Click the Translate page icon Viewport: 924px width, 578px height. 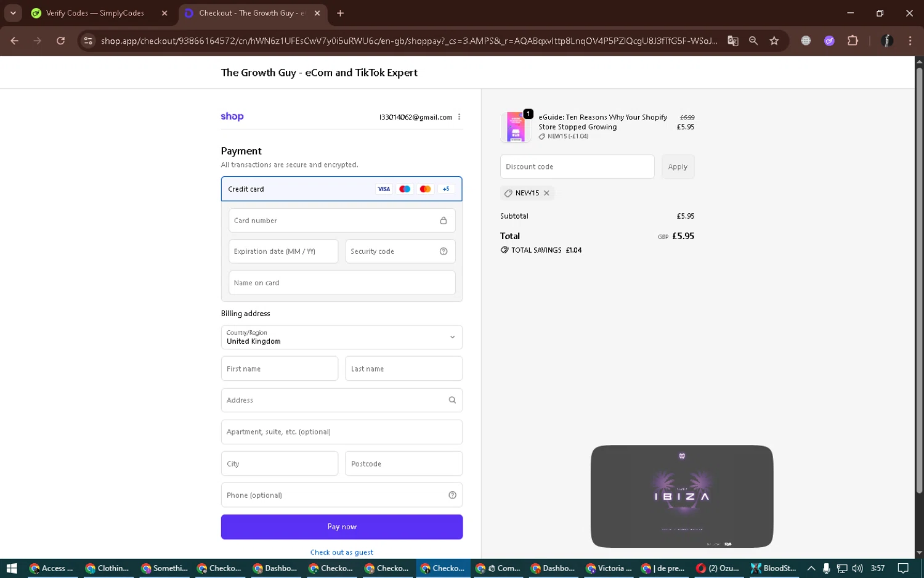733,41
